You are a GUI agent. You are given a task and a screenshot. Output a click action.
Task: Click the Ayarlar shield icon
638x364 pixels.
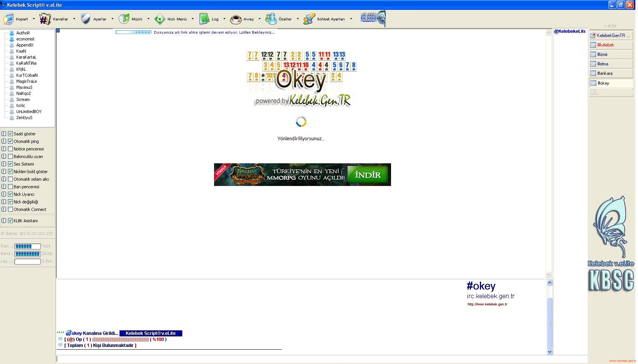(x=86, y=19)
